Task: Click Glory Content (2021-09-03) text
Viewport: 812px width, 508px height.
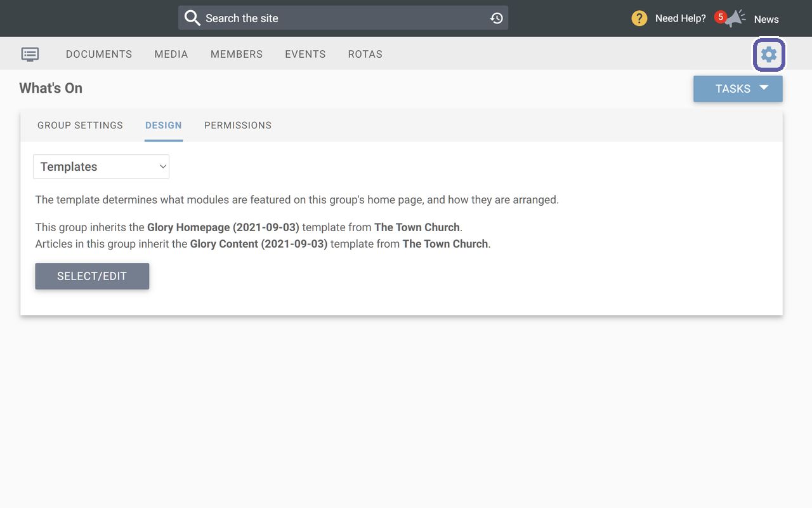Action: [259, 244]
